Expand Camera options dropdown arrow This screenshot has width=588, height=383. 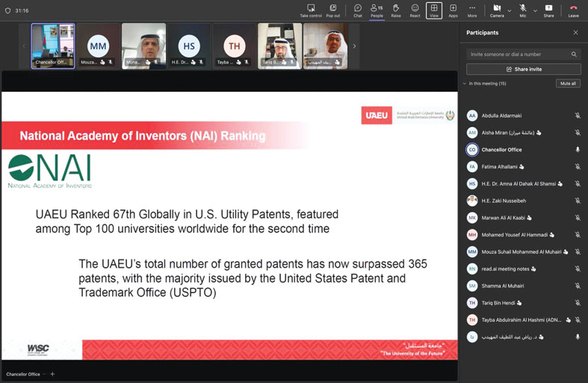(510, 10)
